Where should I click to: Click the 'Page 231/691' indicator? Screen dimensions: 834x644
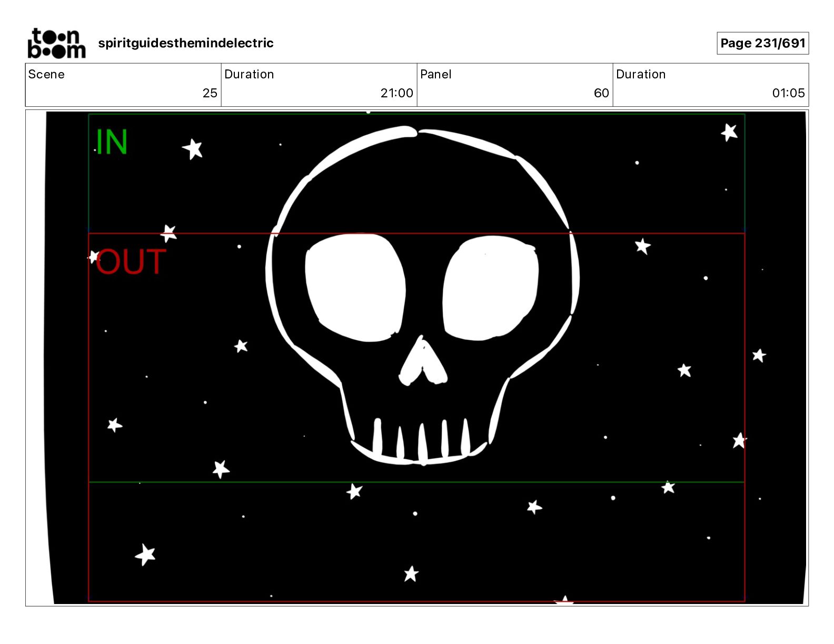click(x=762, y=43)
